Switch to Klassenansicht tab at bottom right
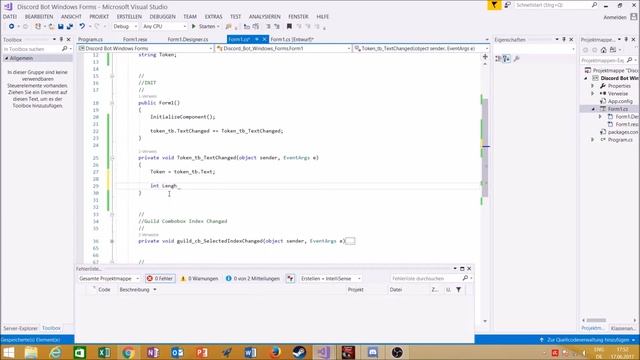 click(623, 328)
